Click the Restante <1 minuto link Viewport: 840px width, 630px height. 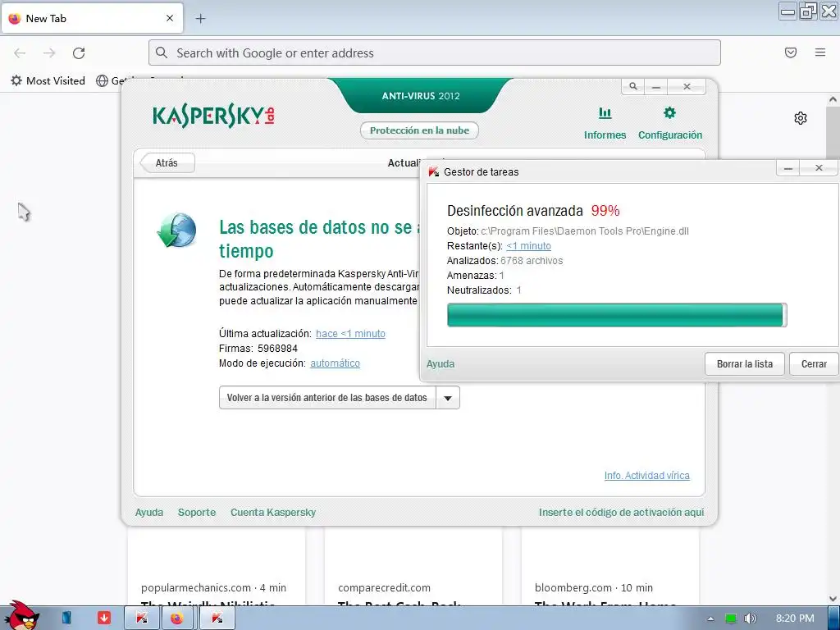click(x=529, y=246)
